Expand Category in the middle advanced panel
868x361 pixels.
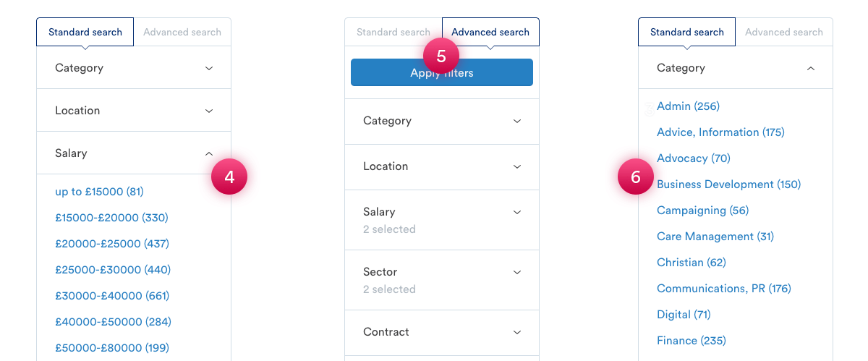point(442,121)
